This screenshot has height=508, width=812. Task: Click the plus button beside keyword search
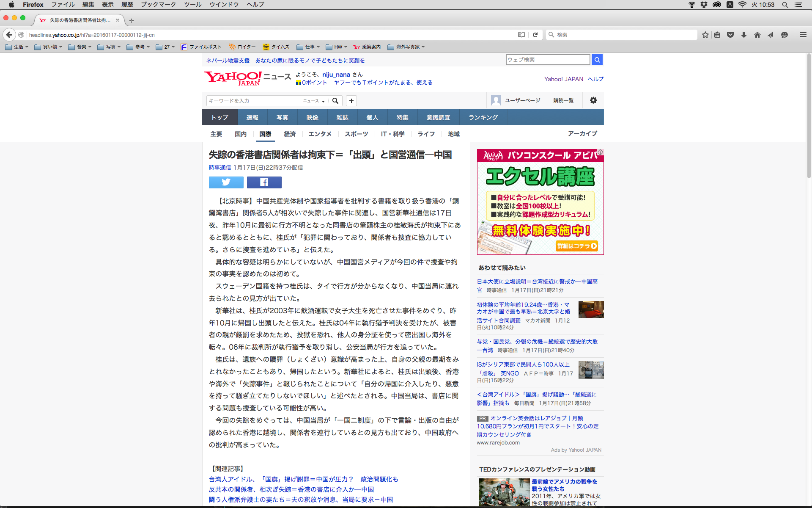[x=351, y=101]
